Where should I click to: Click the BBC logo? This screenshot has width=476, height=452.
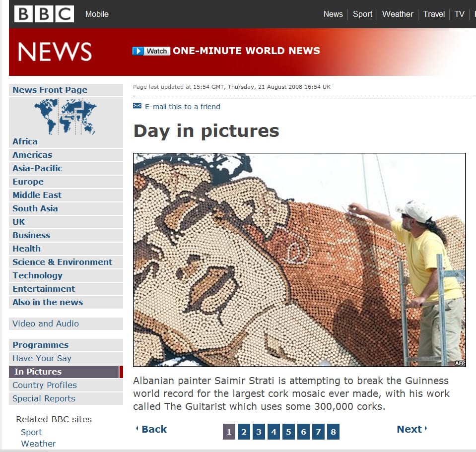[44, 14]
